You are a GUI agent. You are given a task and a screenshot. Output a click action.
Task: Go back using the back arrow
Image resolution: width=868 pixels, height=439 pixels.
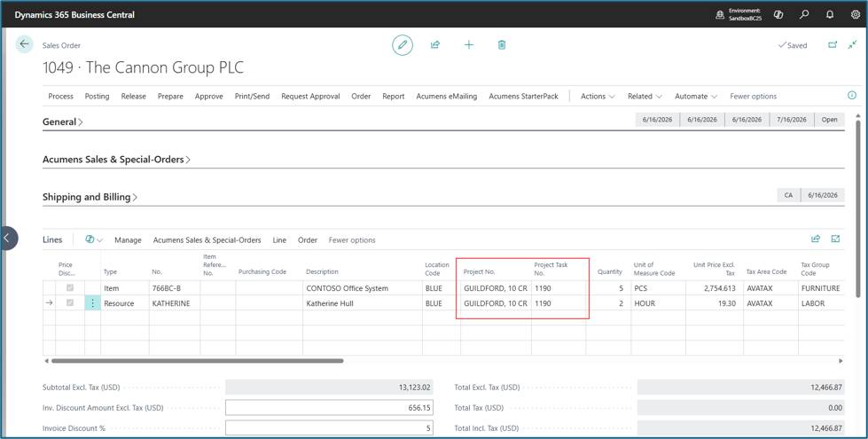click(x=24, y=43)
